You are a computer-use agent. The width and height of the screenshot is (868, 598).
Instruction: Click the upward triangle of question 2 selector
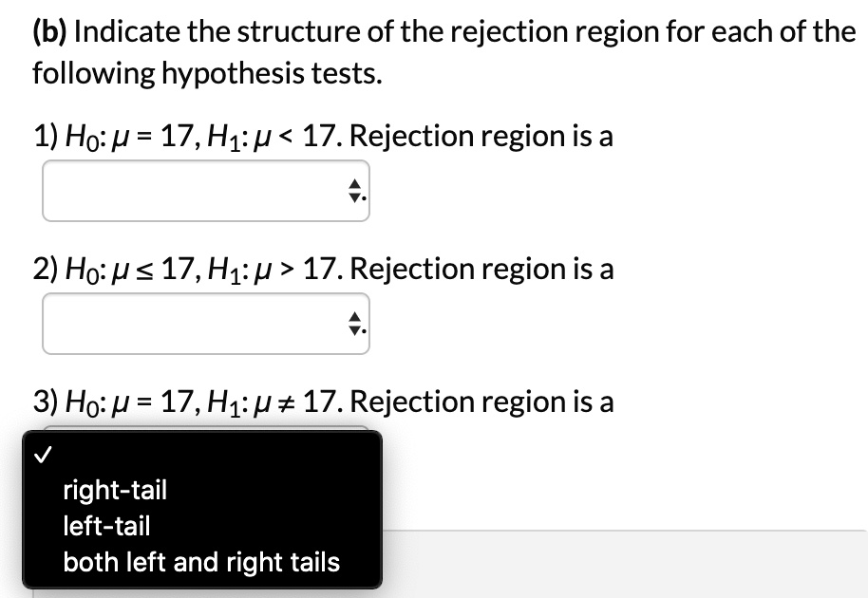click(352, 317)
